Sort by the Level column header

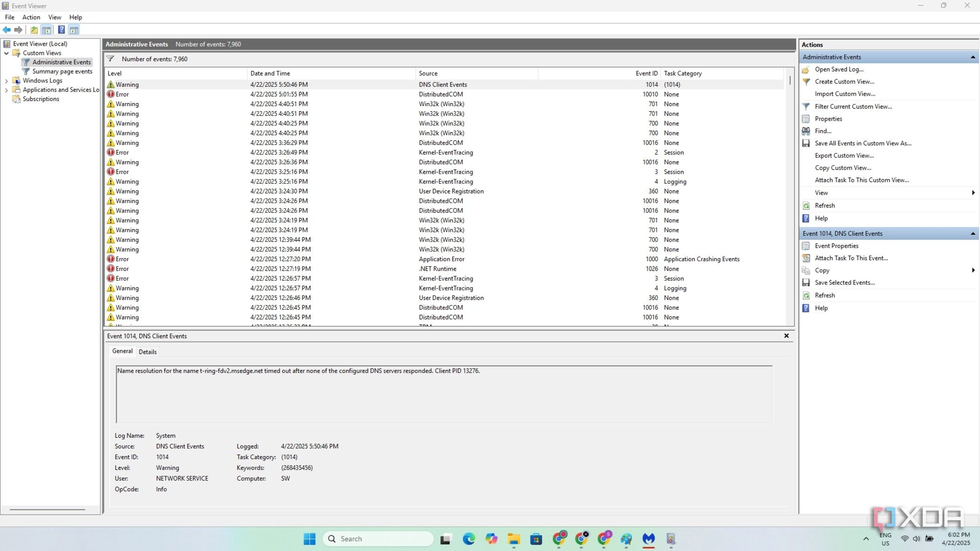176,73
